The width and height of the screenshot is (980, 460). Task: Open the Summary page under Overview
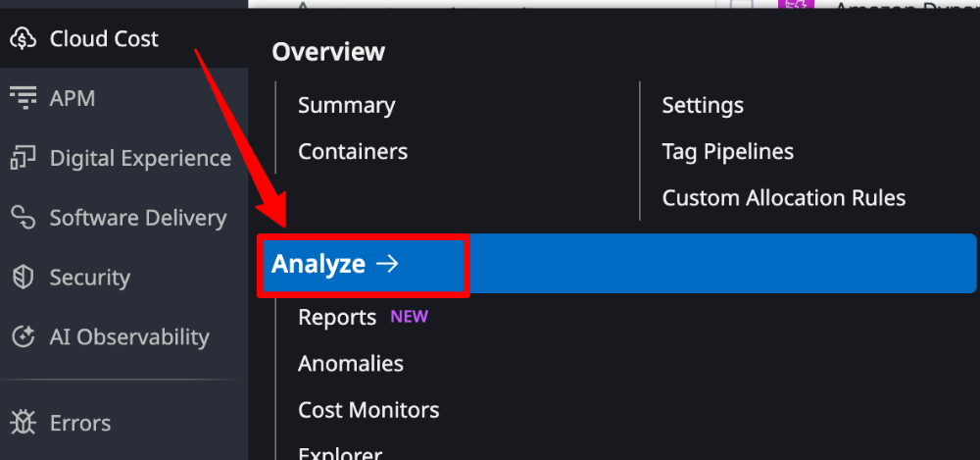pos(346,105)
